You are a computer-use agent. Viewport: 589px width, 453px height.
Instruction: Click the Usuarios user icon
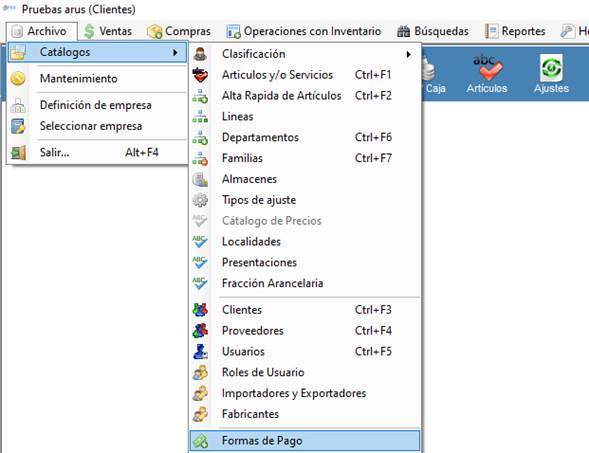tap(200, 352)
